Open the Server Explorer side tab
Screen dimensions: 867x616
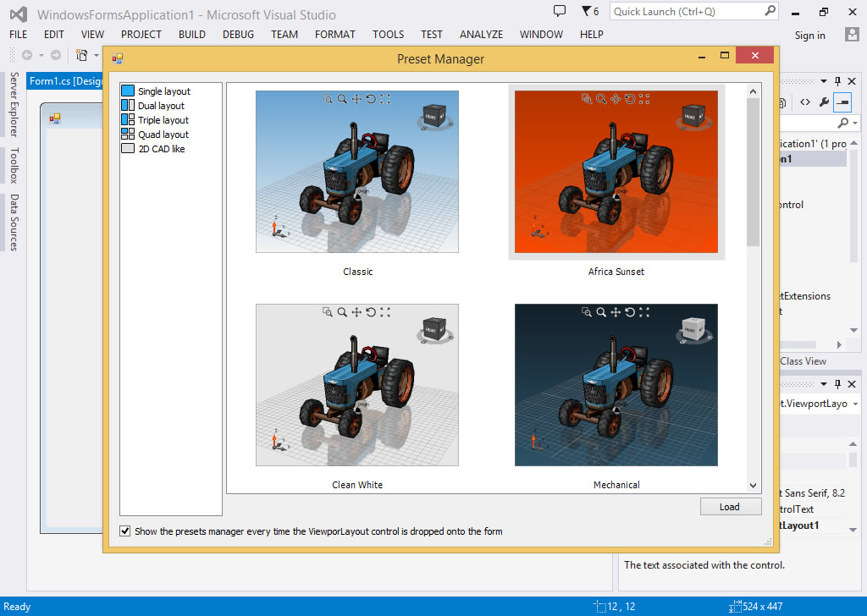(14, 104)
